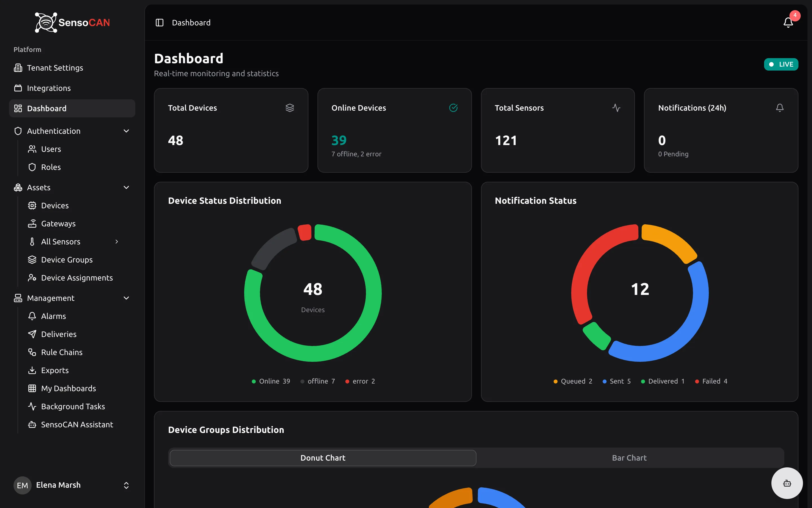Image resolution: width=812 pixels, height=508 pixels.
Task: Click the Authentication shield icon
Action: click(x=18, y=131)
